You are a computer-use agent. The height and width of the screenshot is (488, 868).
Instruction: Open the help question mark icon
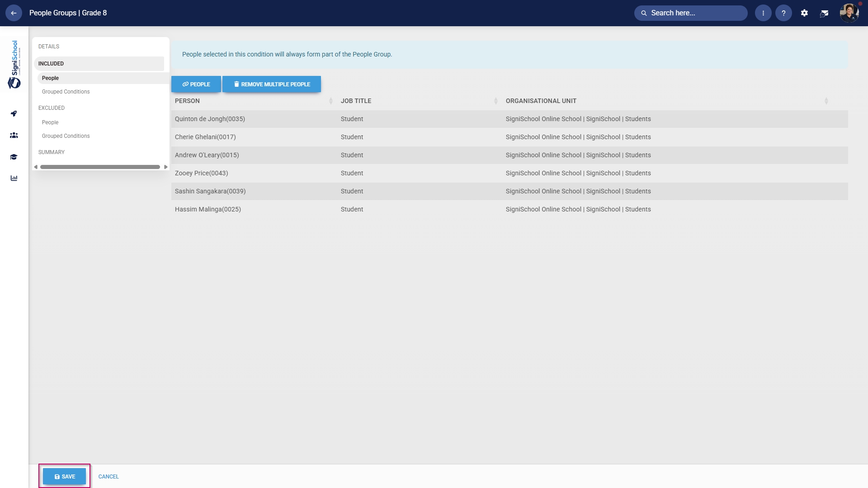click(x=783, y=13)
